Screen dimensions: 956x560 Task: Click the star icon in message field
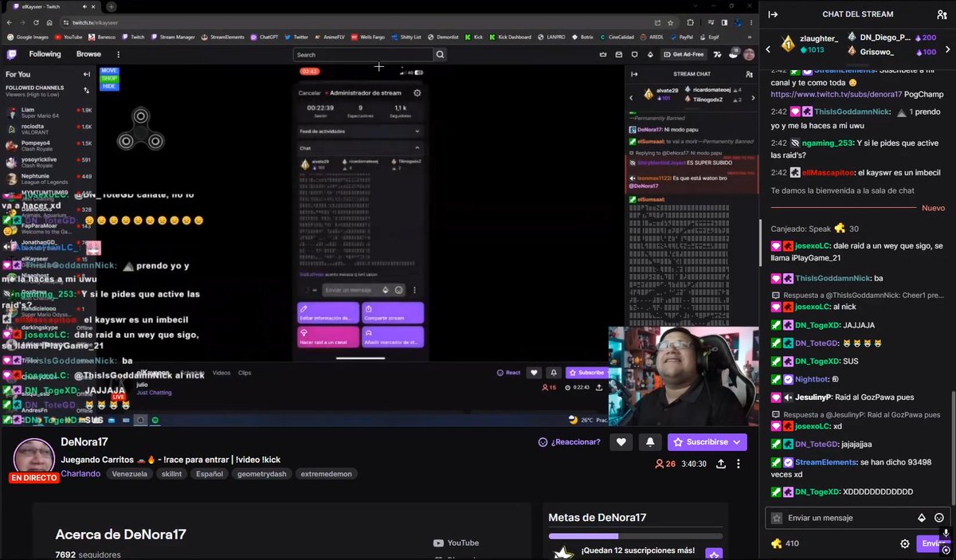click(x=777, y=518)
